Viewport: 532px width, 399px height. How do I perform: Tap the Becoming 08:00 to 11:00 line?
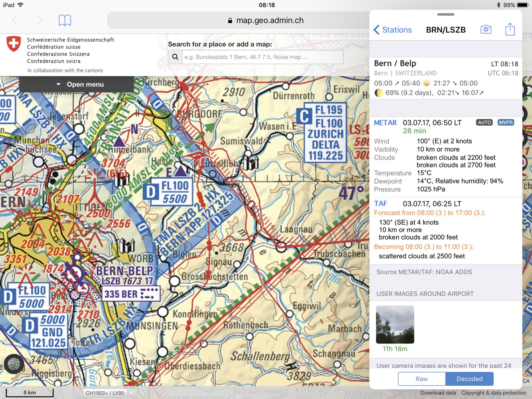pos(424,247)
